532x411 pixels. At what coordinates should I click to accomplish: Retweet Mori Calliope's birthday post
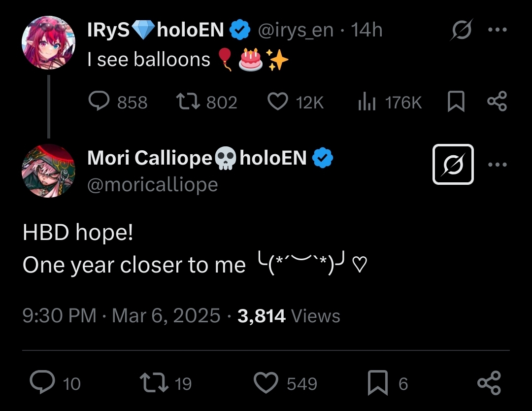(x=152, y=383)
